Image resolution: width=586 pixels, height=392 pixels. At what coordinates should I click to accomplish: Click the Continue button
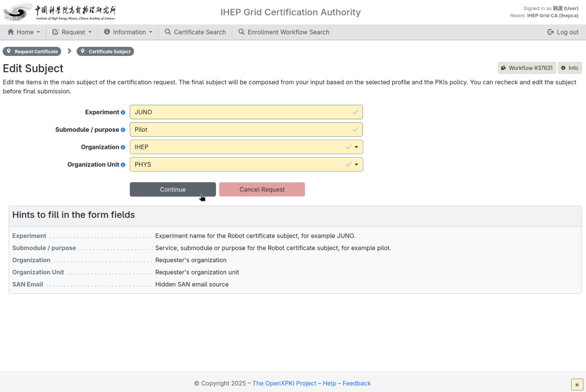[173, 189]
